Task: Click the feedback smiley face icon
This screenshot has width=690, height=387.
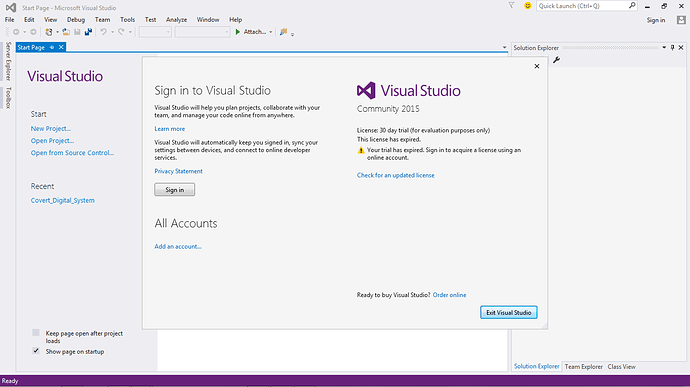Action: [527, 6]
